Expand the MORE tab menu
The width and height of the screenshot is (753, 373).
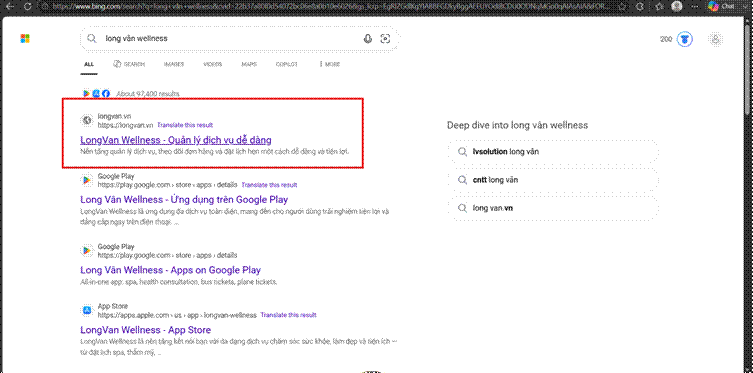(329, 64)
